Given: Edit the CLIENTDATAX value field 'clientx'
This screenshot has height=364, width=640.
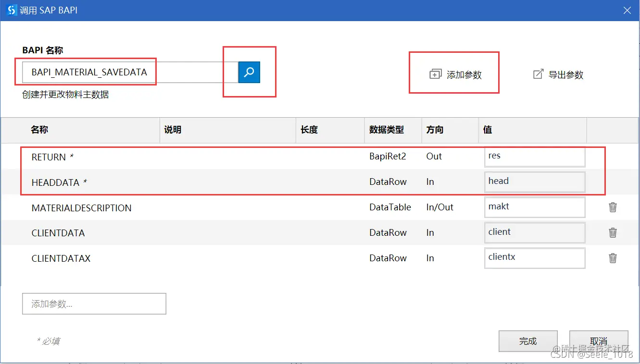Looking at the screenshot, I should (535, 258).
